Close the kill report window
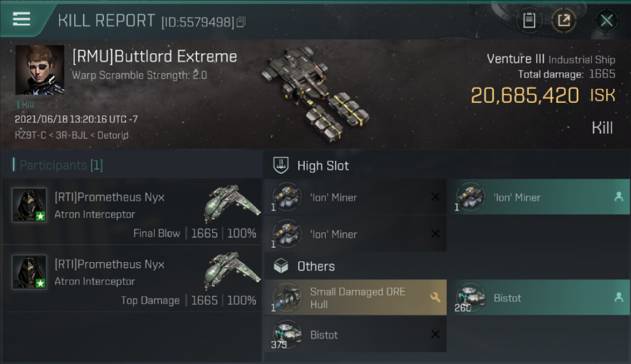The width and height of the screenshot is (631, 364). (x=607, y=20)
